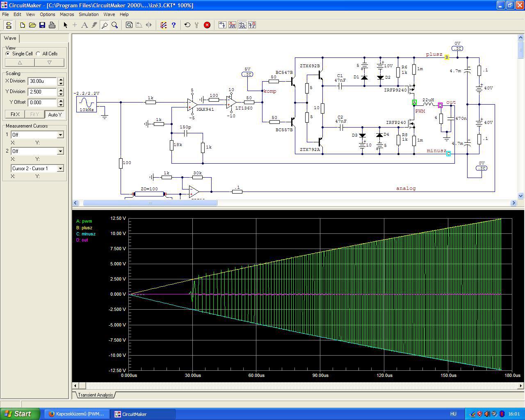
Task: Select the Zoom magnifier tool
Action: [115, 25]
